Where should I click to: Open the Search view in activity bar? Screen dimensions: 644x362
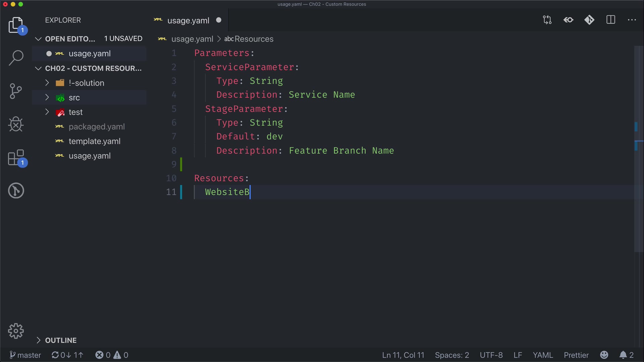pos(16,58)
